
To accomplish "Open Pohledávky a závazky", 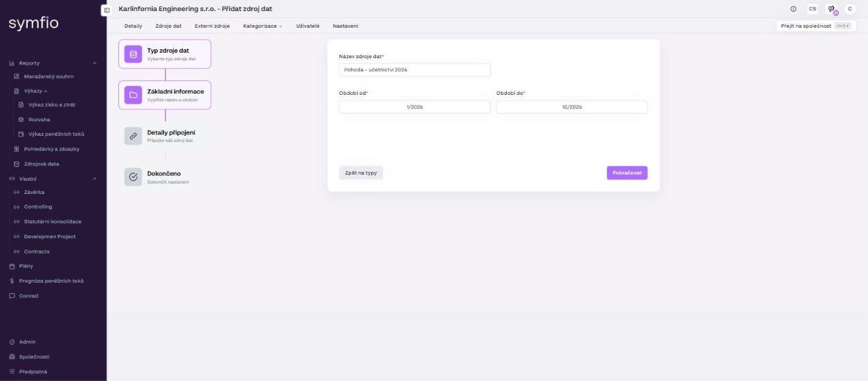I will click(x=51, y=149).
